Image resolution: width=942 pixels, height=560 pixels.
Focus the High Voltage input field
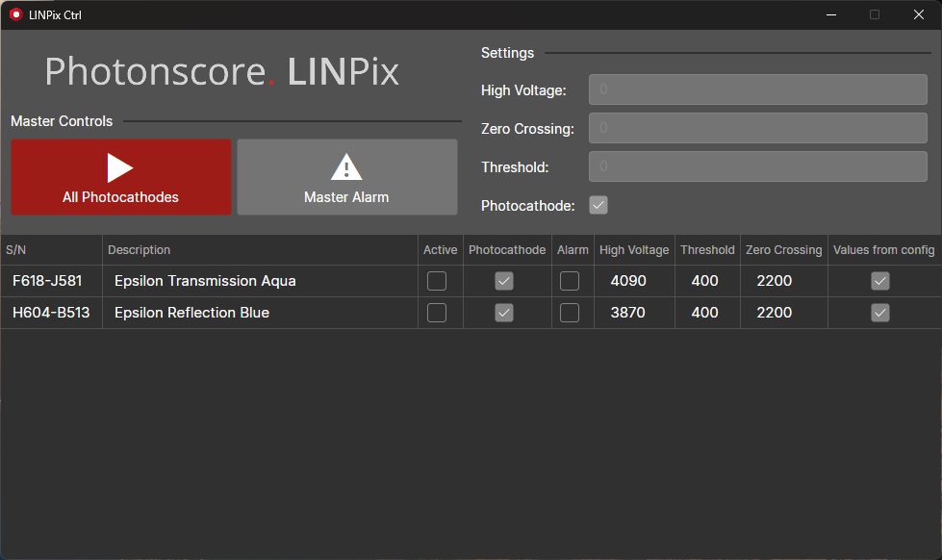click(758, 89)
